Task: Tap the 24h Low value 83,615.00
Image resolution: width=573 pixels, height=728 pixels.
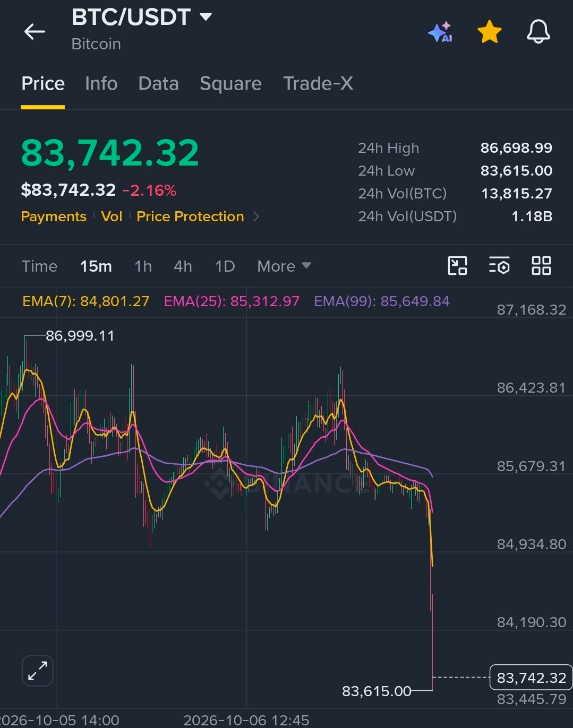Action: point(516,171)
